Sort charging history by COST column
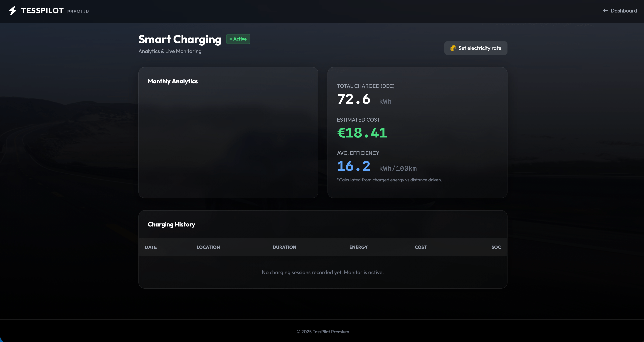The image size is (644, 342). click(x=421, y=247)
